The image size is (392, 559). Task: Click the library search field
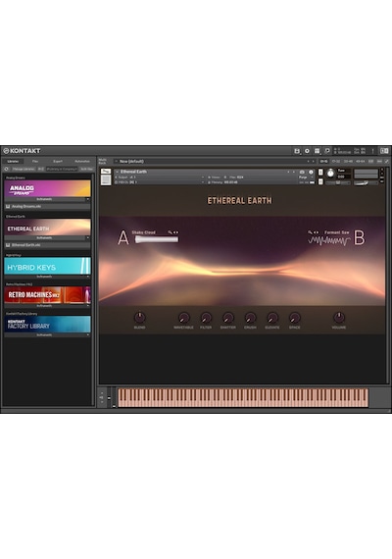click(x=62, y=169)
